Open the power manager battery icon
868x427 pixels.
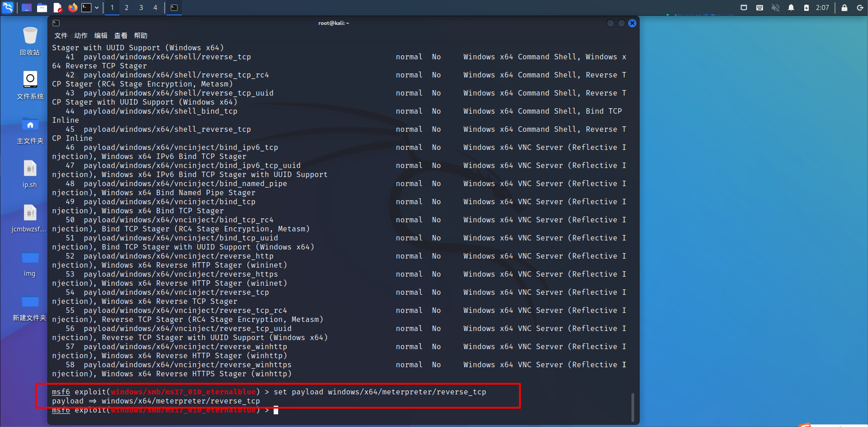pos(806,8)
